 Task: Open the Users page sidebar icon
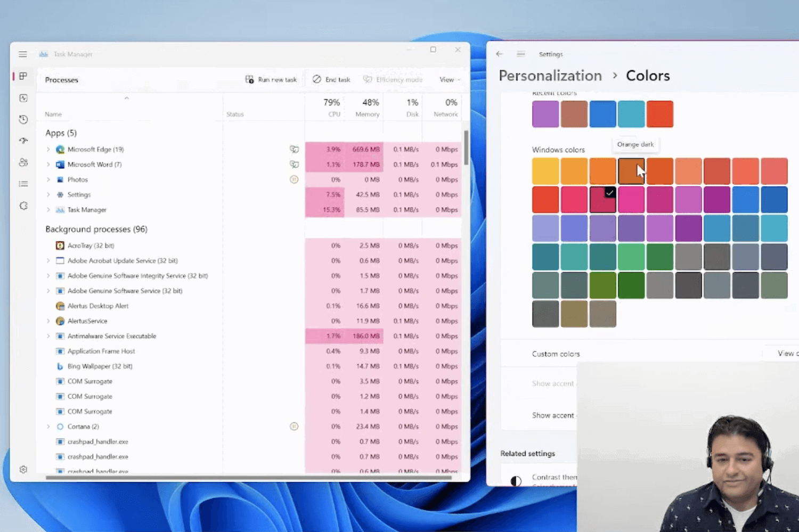point(23,162)
